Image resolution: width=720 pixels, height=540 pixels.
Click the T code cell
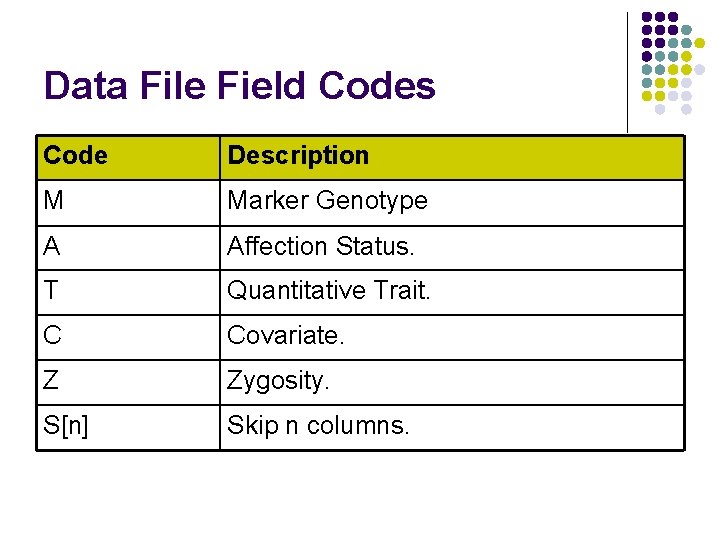[128, 292]
